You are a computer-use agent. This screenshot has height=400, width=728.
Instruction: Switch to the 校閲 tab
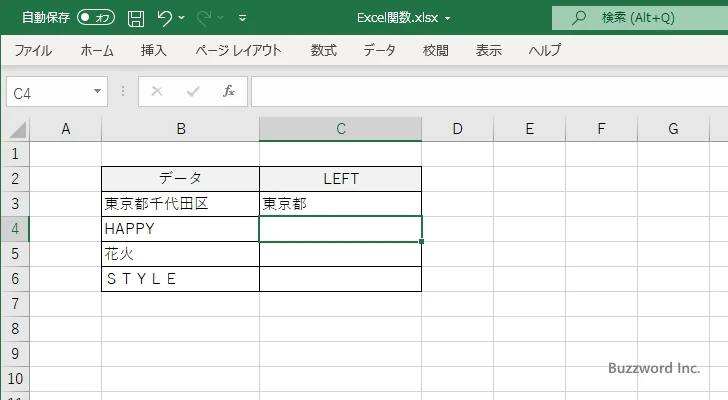pos(436,50)
